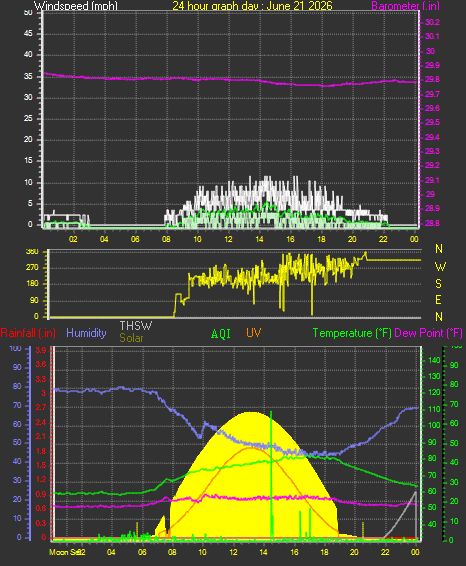Viewport: 466px width, 566px height.
Task: Click the 'Windspeed (mph)' chart title
Action: [76, 6]
